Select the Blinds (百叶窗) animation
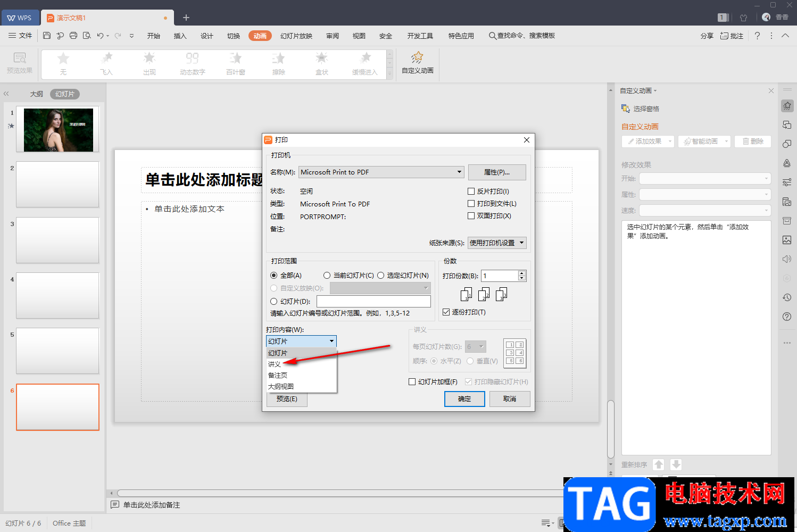This screenshot has height=532, width=797. click(236, 64)
